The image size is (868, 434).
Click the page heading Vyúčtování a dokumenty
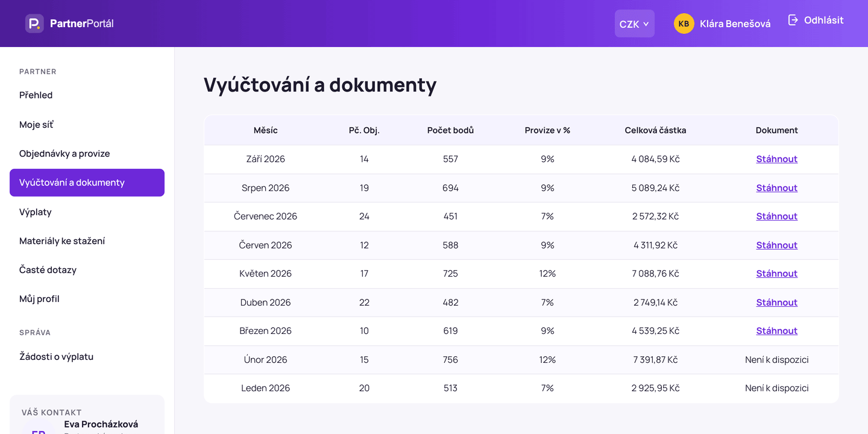pyautogui.click(x=320, y=85)
